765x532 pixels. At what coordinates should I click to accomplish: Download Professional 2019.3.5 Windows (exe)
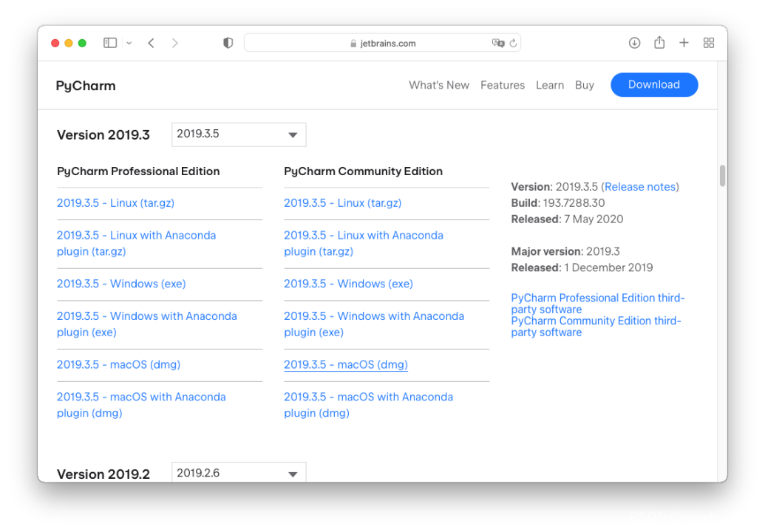point(121,284)
